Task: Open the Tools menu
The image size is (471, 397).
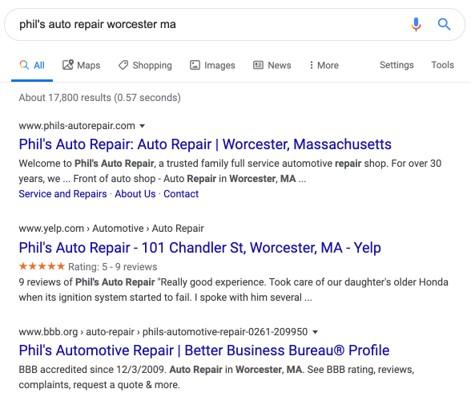Action: coord(443,65)
